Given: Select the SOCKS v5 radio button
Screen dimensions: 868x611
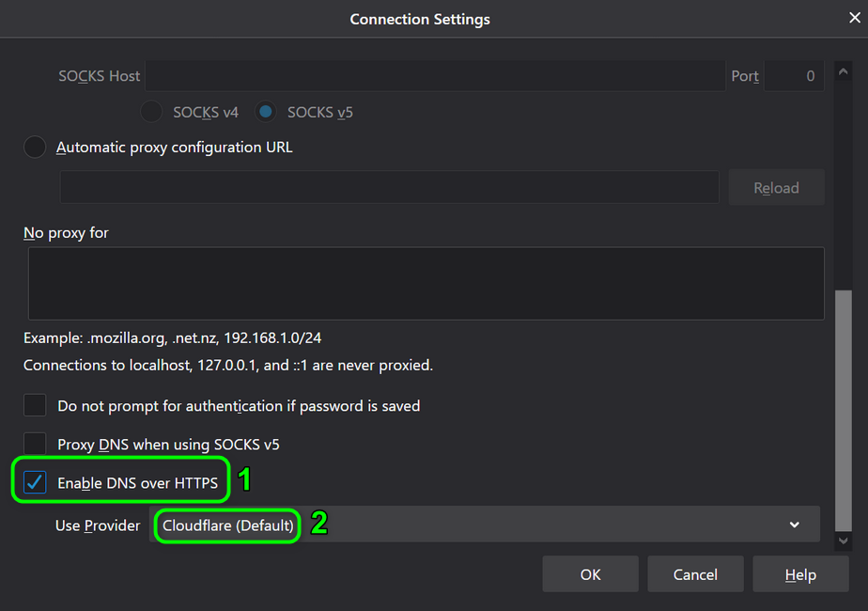Looking at the screenshot, I should (x=266, y=112).
